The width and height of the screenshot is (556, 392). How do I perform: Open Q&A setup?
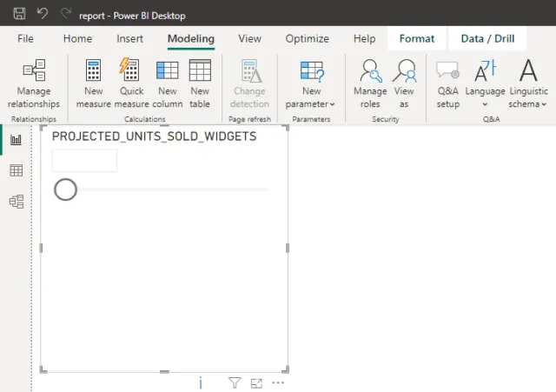(448, 84)
